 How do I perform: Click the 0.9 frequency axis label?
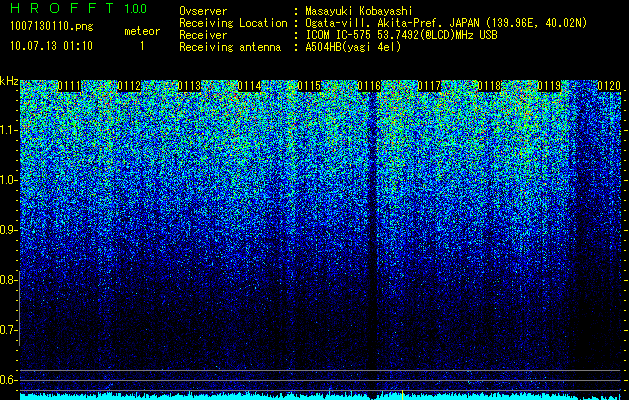[x=8, y=230]
